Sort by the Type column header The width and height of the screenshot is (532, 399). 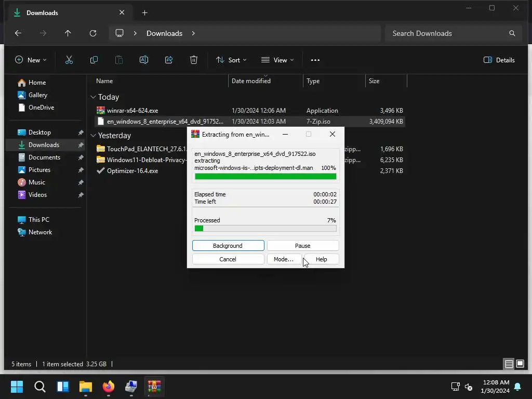313,81
